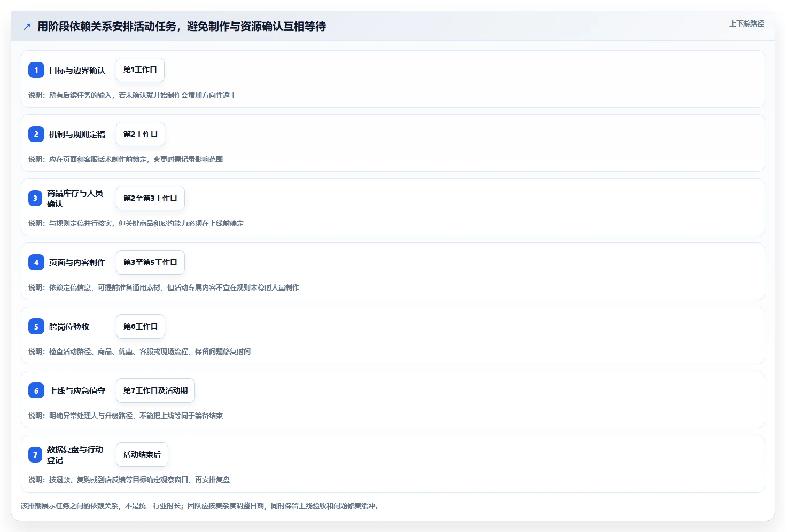
Task: Click the 第6工作日 tag
Action: (x=141, y=326)
